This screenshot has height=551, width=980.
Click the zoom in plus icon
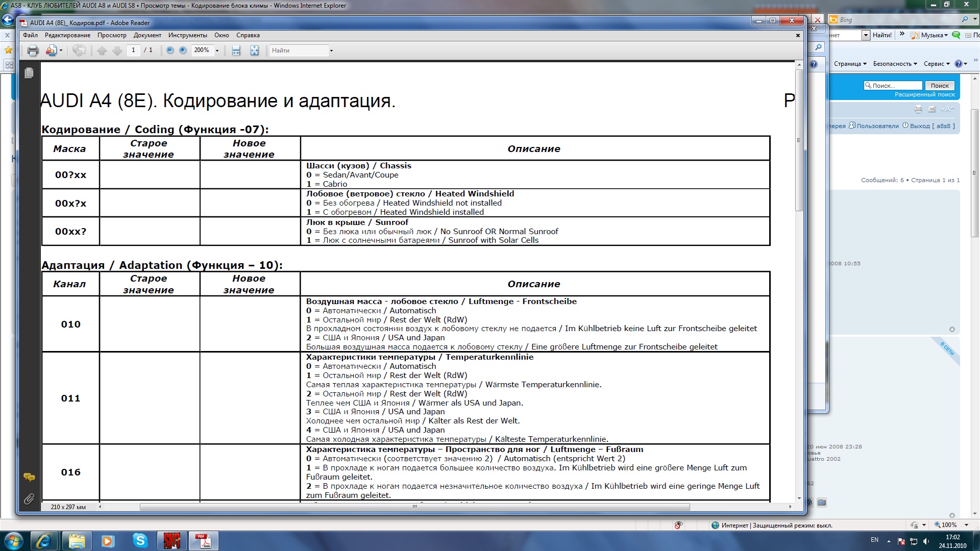[x=183, y=51]
